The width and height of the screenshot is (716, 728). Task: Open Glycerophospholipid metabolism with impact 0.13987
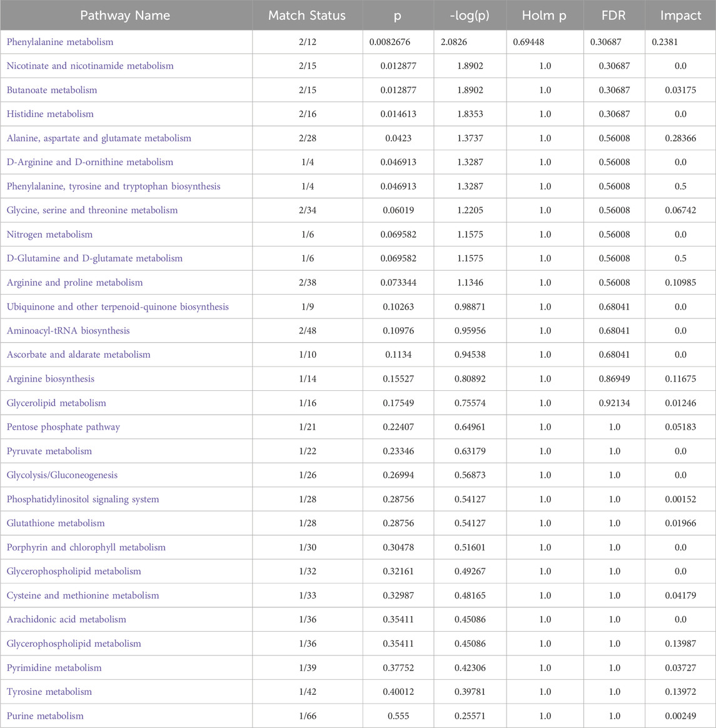point(74,644)
